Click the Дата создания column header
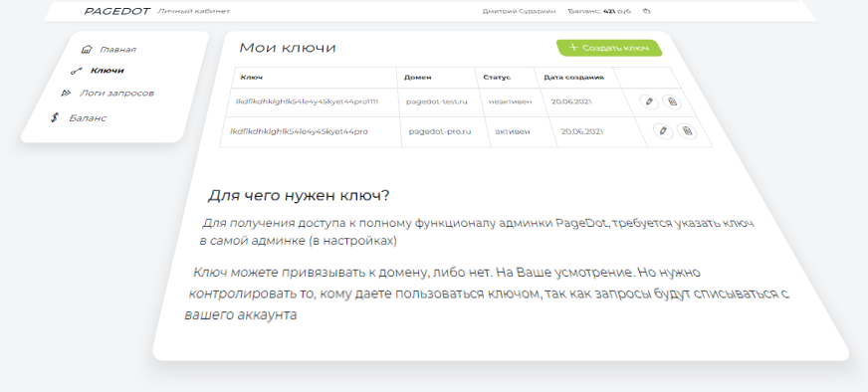 [x=574, y=78]
